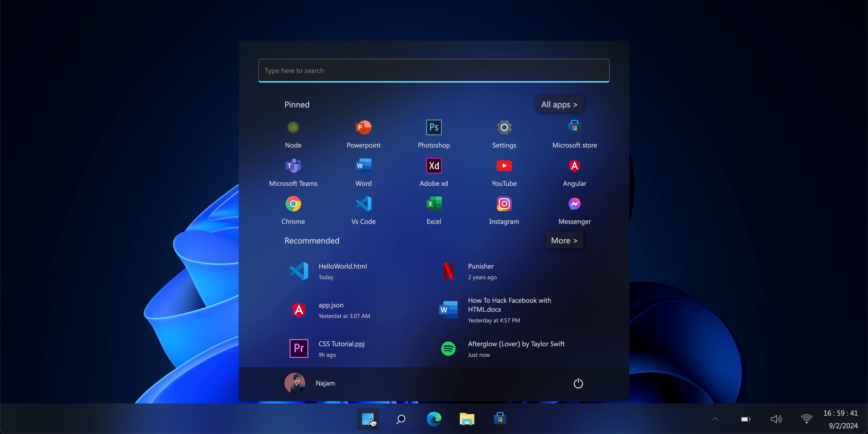Show More recommended items

coord(564,240)
